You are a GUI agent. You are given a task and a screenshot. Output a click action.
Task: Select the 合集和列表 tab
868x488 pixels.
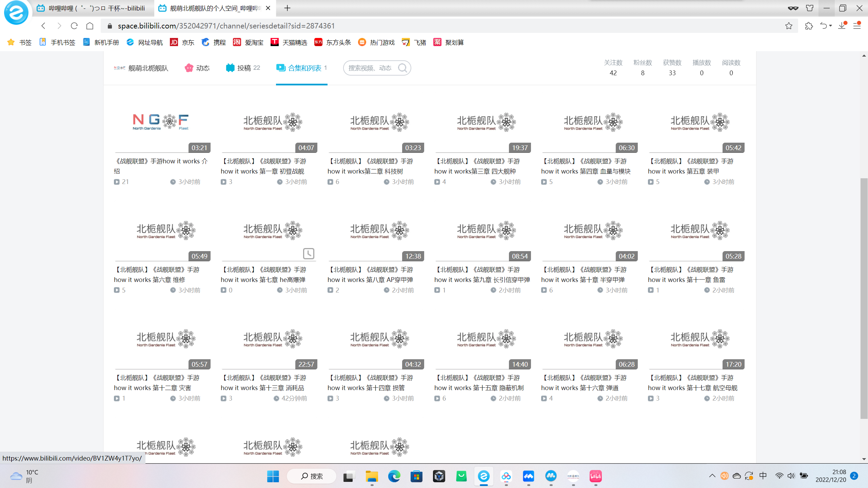301,68
